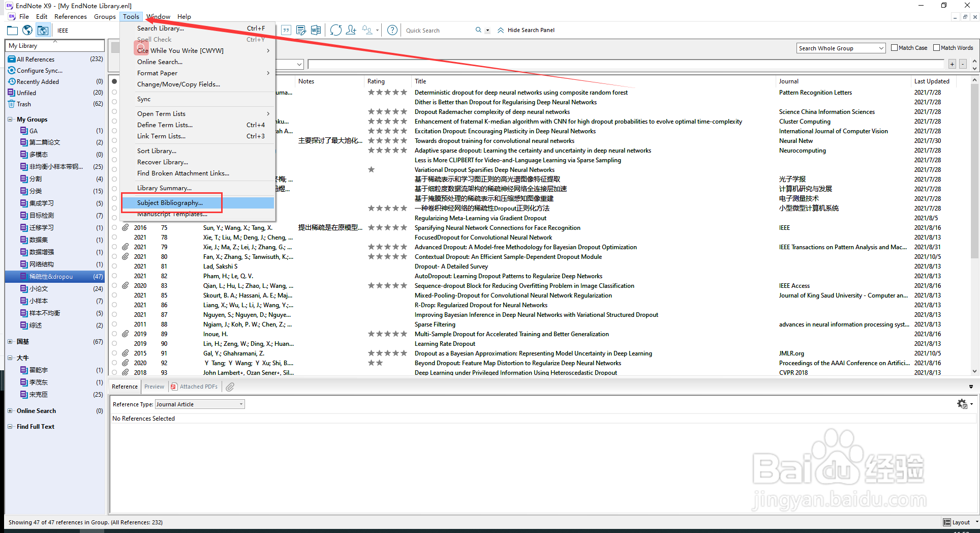Open the Unfiled group icon
This screenshot has height=533, width=980.
coord(12,93)
